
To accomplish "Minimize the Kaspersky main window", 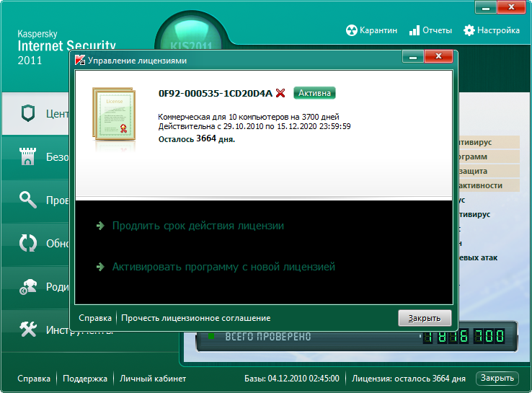I will tap(486, 7).
